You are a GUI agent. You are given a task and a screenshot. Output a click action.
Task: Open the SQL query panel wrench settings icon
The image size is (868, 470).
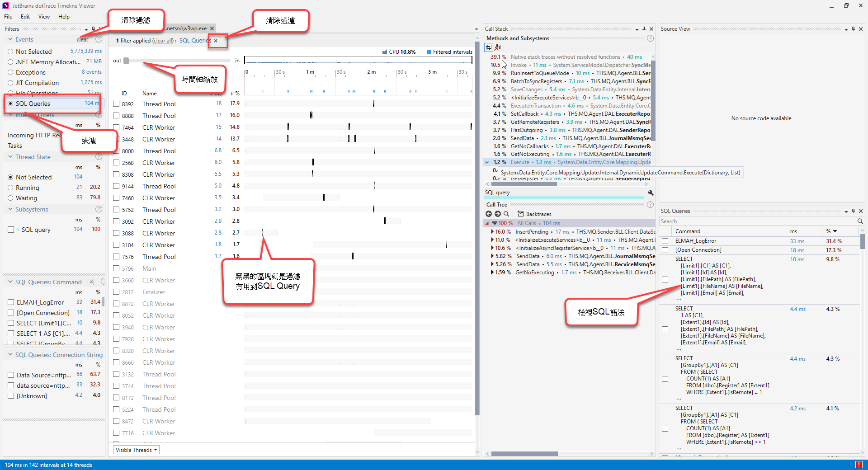pyautogui.click(x=650, y=193)
